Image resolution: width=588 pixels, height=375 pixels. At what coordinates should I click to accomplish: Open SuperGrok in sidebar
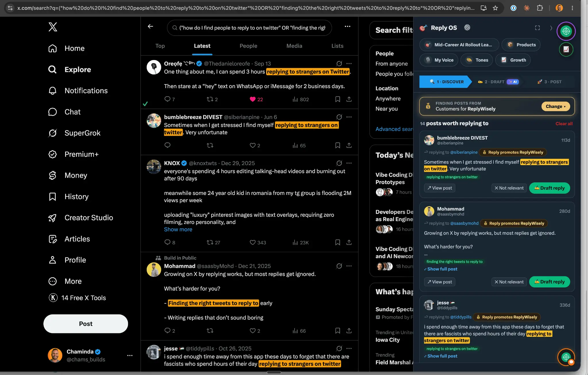pos(74,133)
